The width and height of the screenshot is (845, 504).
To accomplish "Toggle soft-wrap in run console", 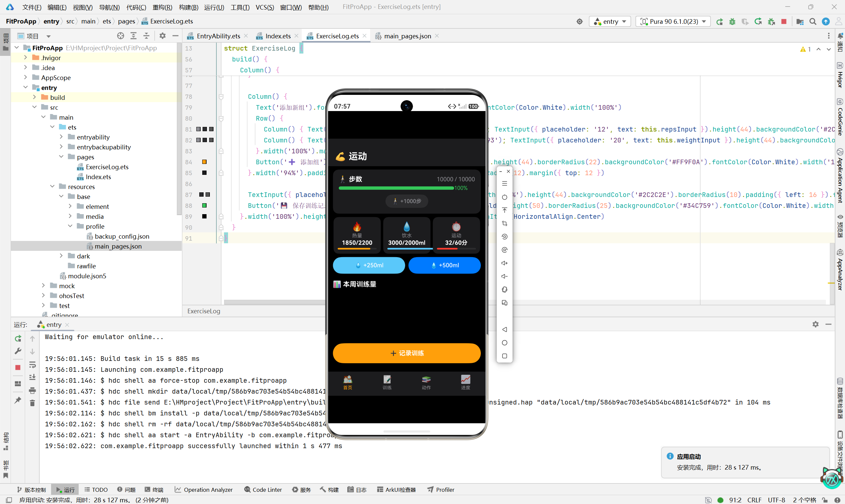I will (x=32, y=365).
